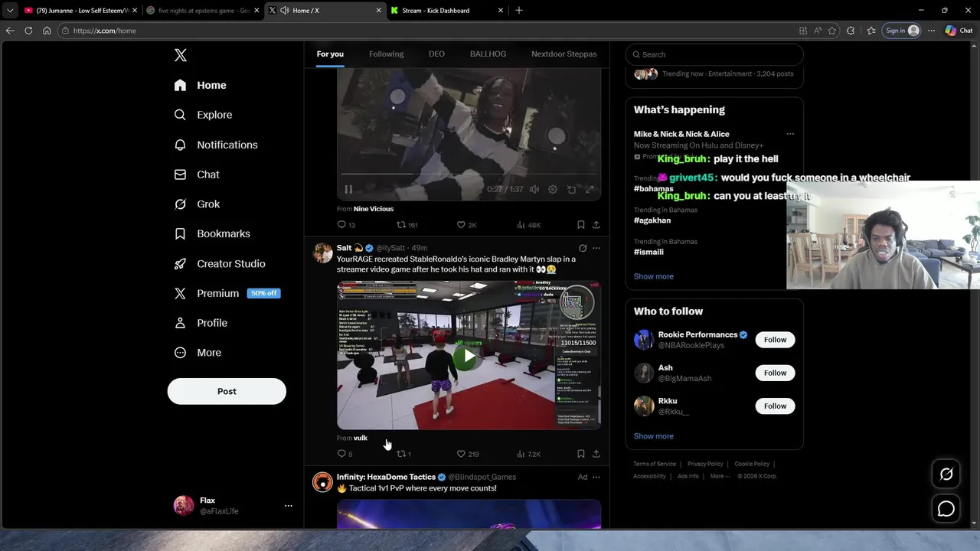This screenshot has width=980, height=551.
Task: View Salt's post 7.2K views
Action: click(x=528, y=454)
